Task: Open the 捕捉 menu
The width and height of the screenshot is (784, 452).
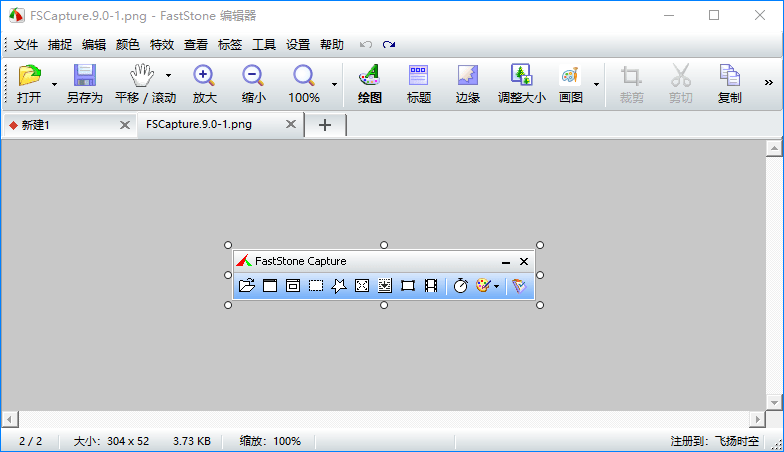Action: pyautogui.click(x=60, y=44)
